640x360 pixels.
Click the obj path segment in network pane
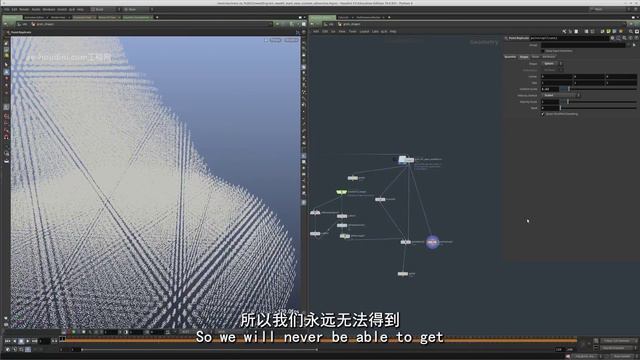(x=329, y=24)
